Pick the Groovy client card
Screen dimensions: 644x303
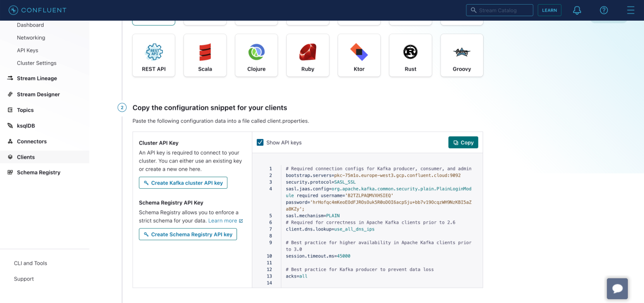(462, 55)
